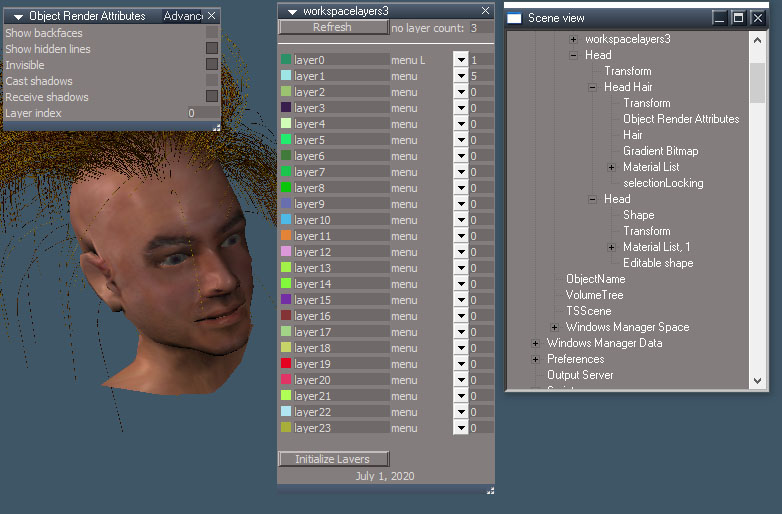Minimize the Scene view window

click(x=719, y=18)
